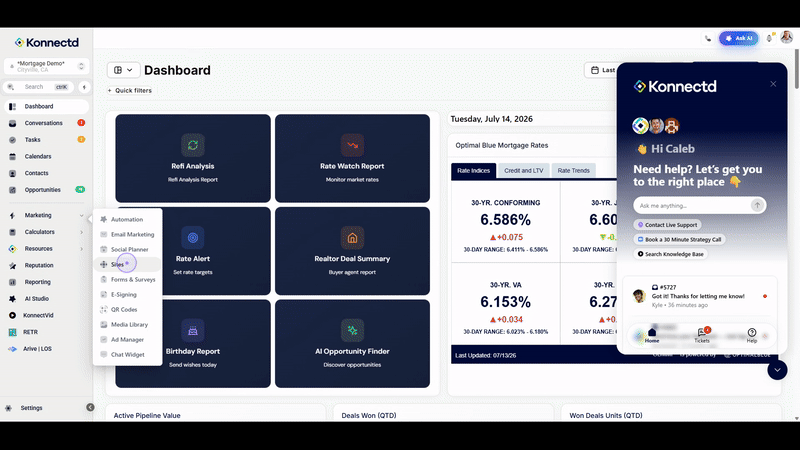Viewport: 800px width, 450px height.
Task: Click Search Knowledge Base
Action: pos(670,254)
